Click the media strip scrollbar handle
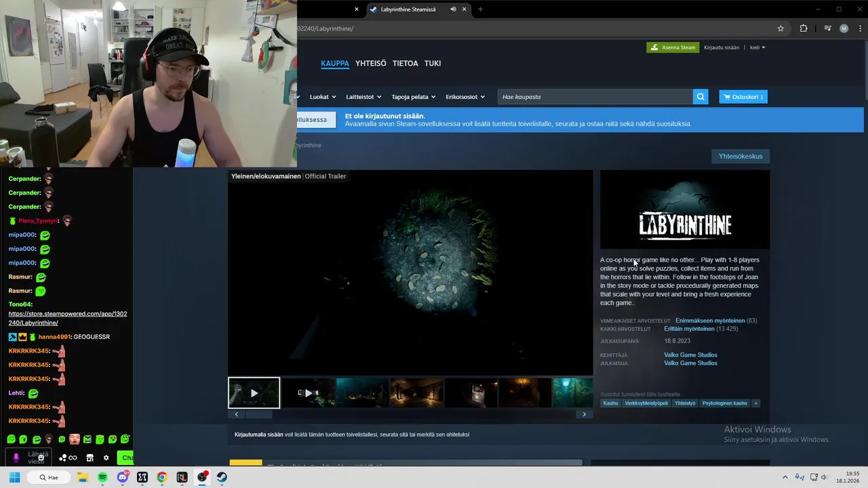The height and width of the screenshot is (488, 868). click(258, 414)
